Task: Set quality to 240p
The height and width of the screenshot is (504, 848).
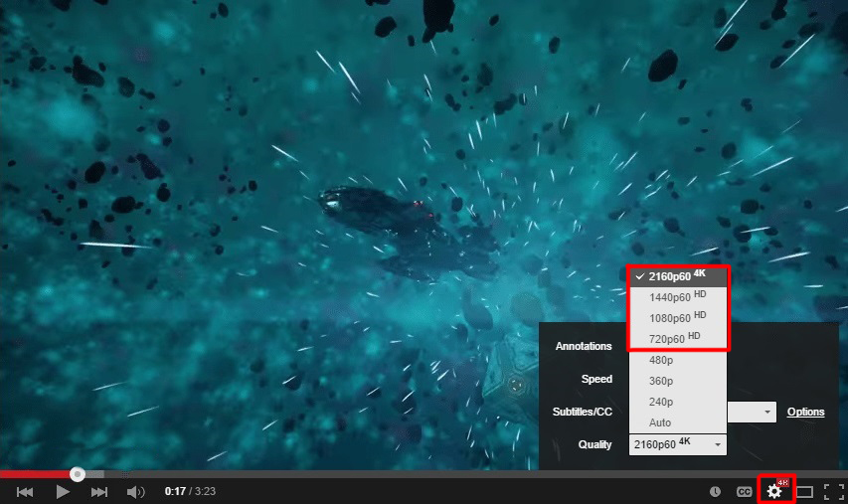Action: pyautogui.click(x=678, y=402)
